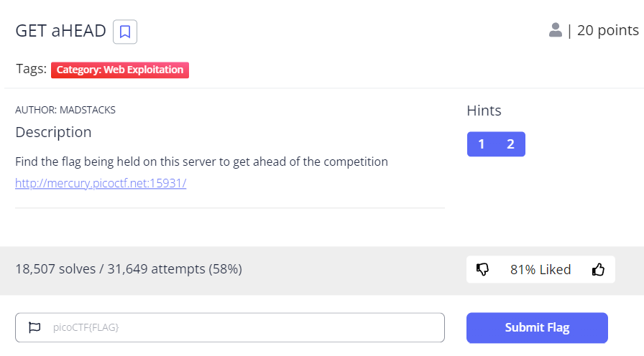Click the thumbs up like icon
The image size is (644, 356).
[598, 269]
